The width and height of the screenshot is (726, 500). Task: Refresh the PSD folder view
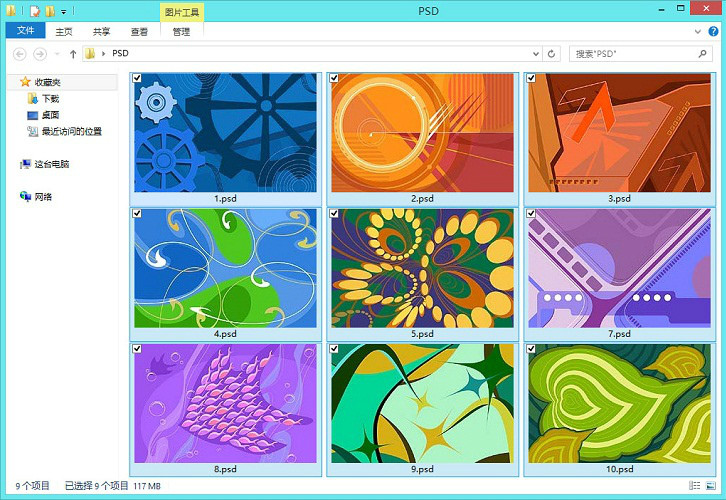pos(551,54)
